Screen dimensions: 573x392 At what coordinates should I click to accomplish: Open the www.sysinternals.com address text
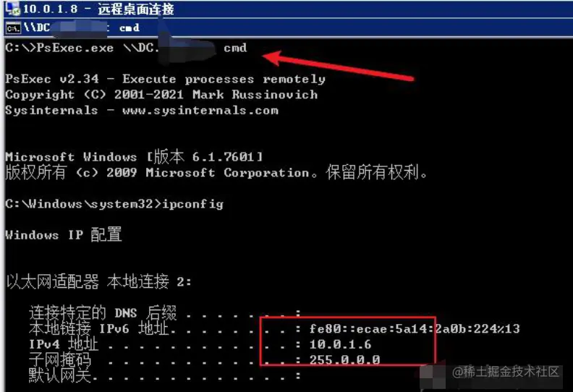click(x=200, y=111)
